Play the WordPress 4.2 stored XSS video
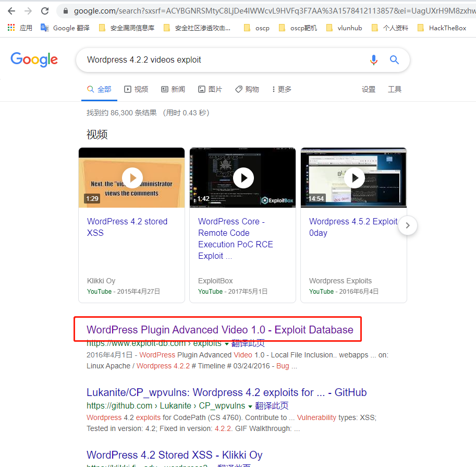Screen dimensions: 476x467 tap(132, 178)
